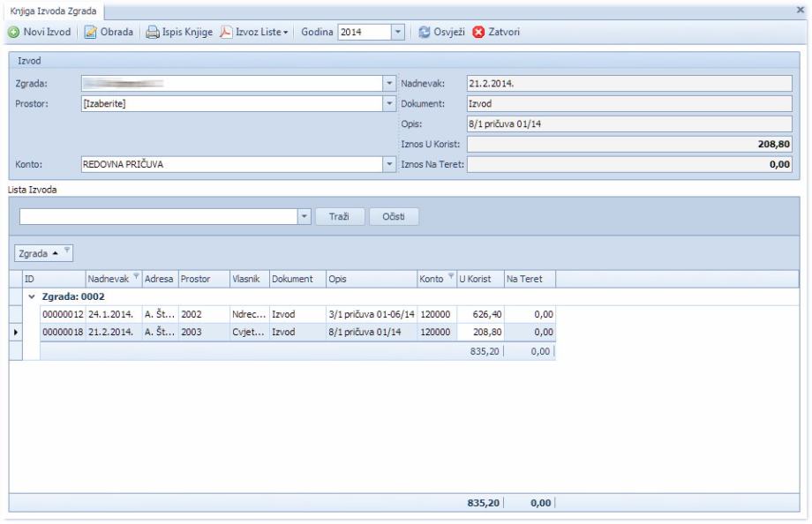Click the Ispis Knjige printer icon
Viewport: 812px width, 524px height.
pos(152,32)
